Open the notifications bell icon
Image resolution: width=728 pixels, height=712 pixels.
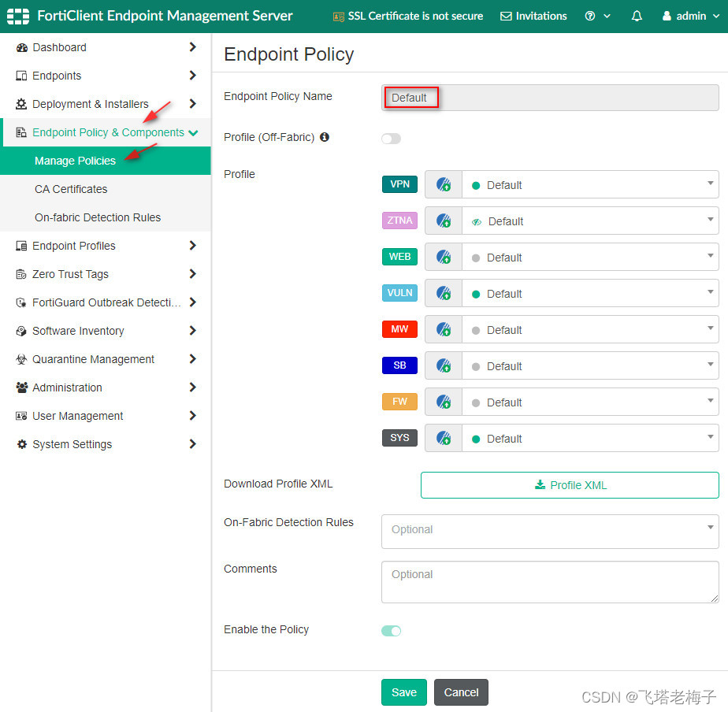click(637, 17)
